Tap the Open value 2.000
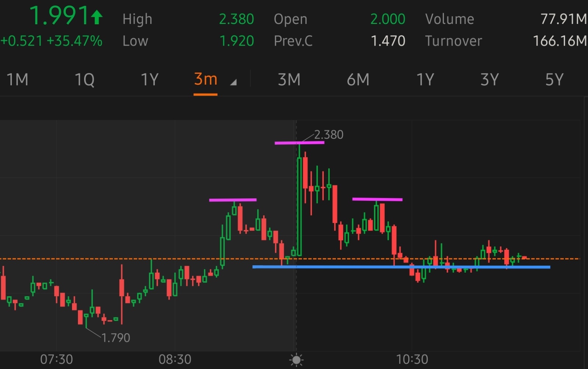588x369 pixels. point(388,19)
